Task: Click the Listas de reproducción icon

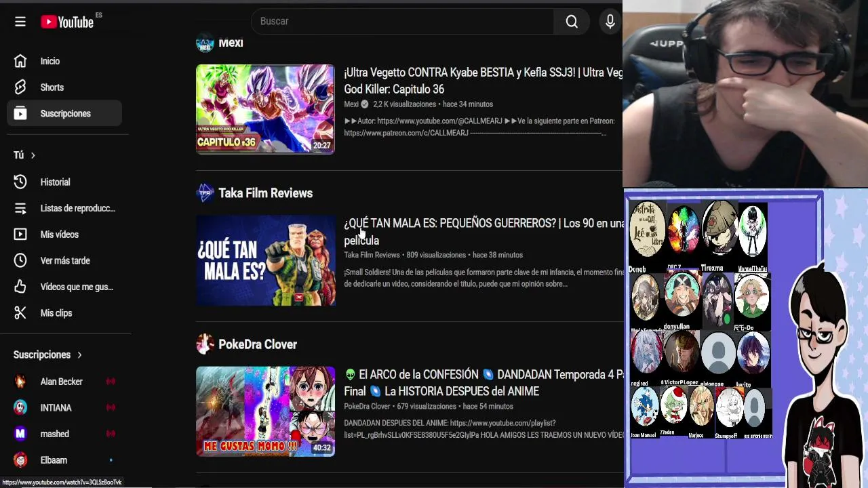Action: coord(20,208)
